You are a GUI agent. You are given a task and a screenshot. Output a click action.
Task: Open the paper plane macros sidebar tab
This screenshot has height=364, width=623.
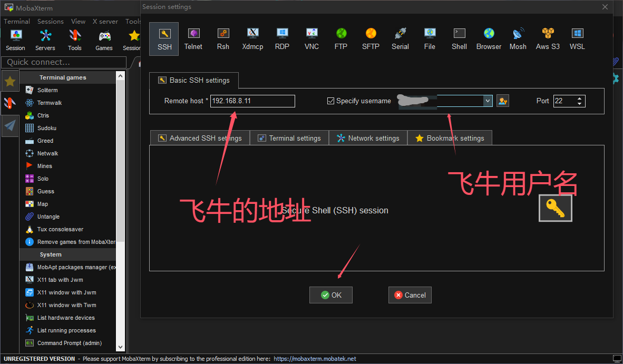[10, 125]
